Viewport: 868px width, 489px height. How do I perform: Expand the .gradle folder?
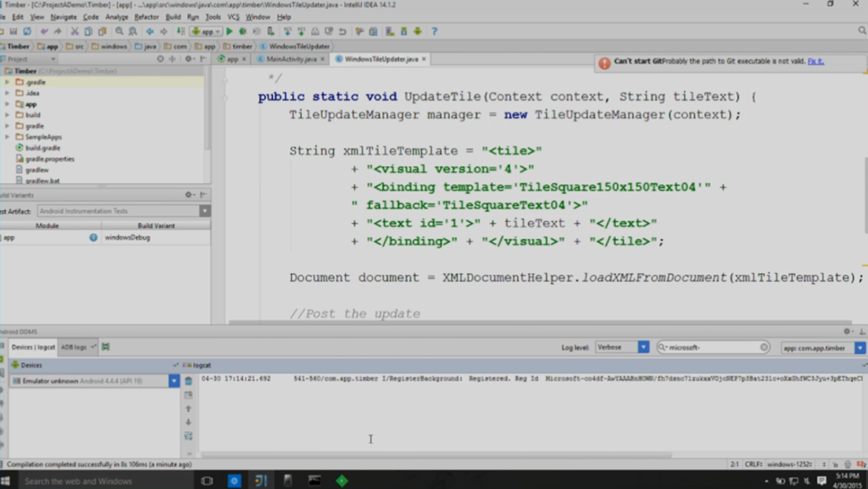pos(7,82)
